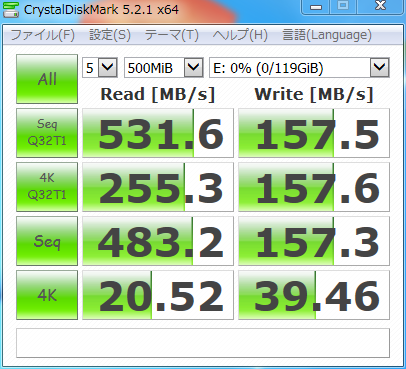Start the Seq benchmark
Image resolution: width=406 pixels, height=369 pixels.
pyautogui.click(x=47, y=241)
